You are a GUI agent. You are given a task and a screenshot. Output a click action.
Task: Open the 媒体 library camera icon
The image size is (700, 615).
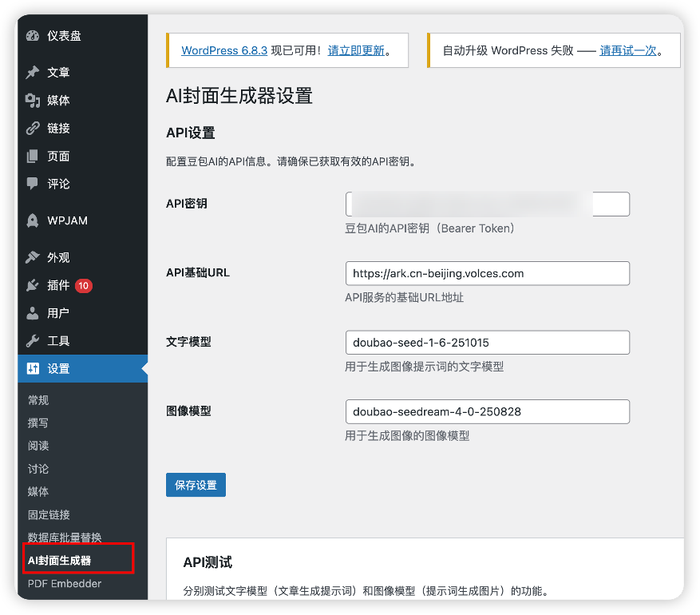(32, 100)
